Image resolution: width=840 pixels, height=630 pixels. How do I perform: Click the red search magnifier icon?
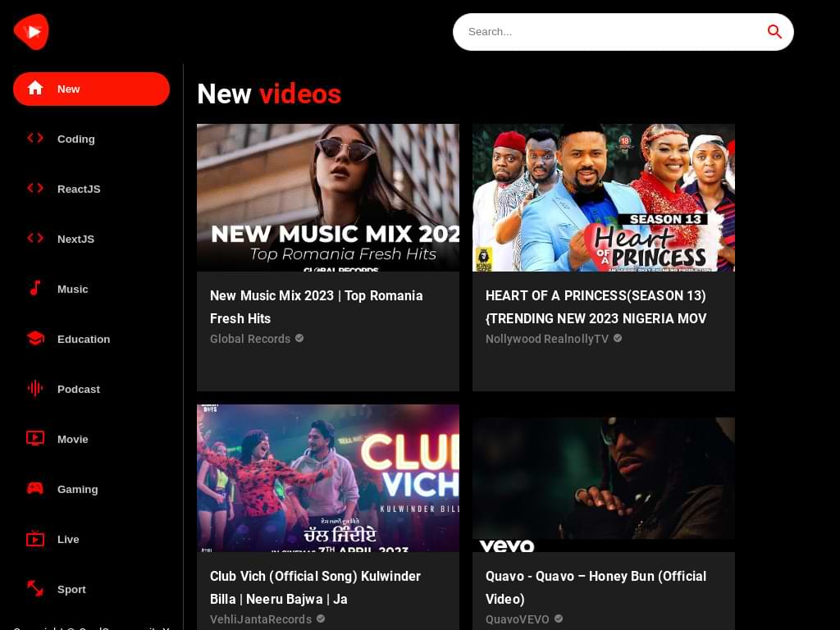pyautogui.click(x=774, y=32)
